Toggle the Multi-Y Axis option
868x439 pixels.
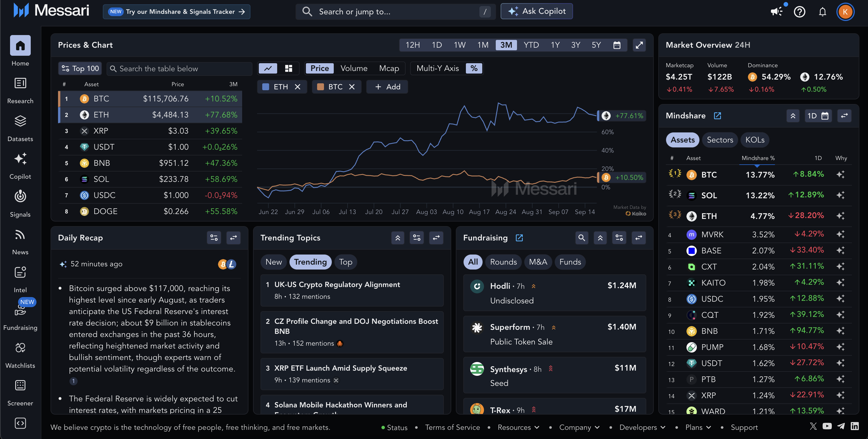pos(437,68)
